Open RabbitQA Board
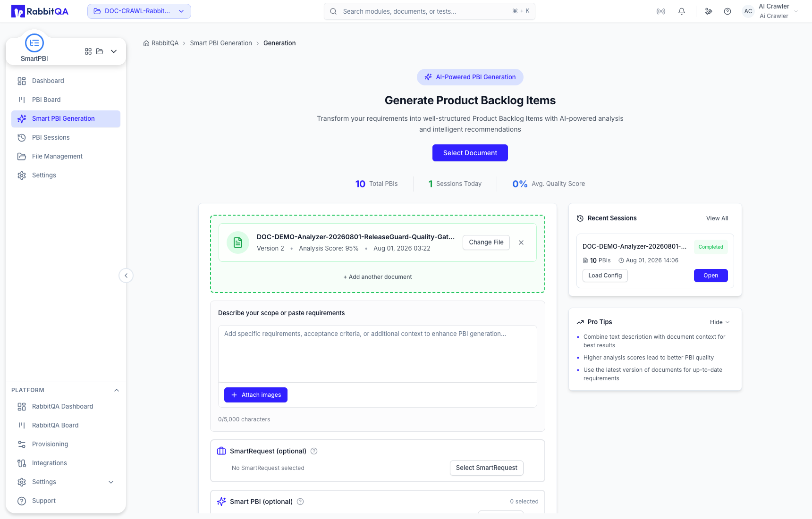 pos(66,426)
